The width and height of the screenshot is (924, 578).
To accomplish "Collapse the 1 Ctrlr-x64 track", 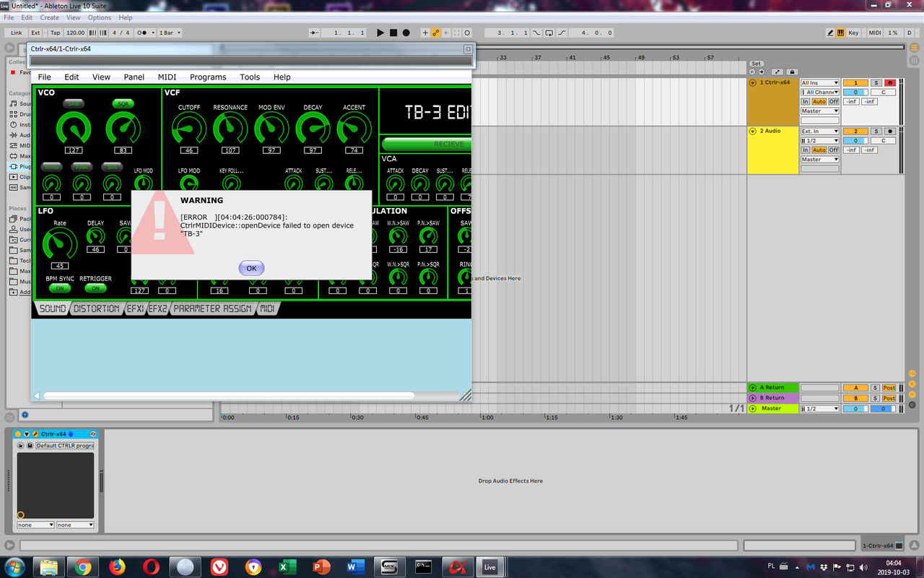I will (753, 82).
